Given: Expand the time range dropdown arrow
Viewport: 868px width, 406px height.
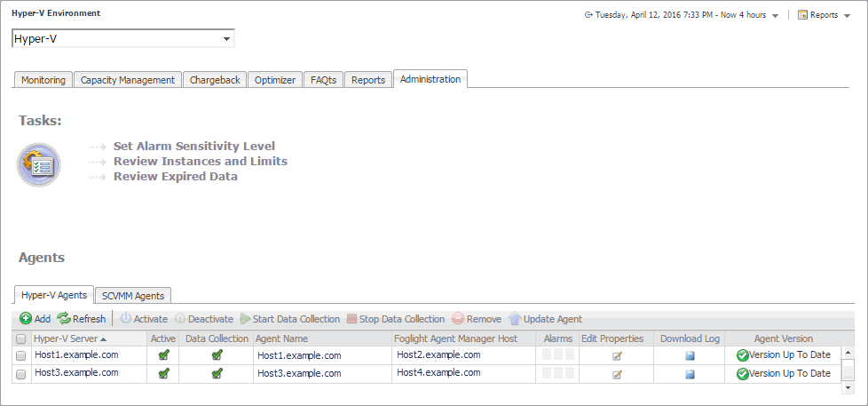Looking at the screenshot, I should [x=775, y=15].
